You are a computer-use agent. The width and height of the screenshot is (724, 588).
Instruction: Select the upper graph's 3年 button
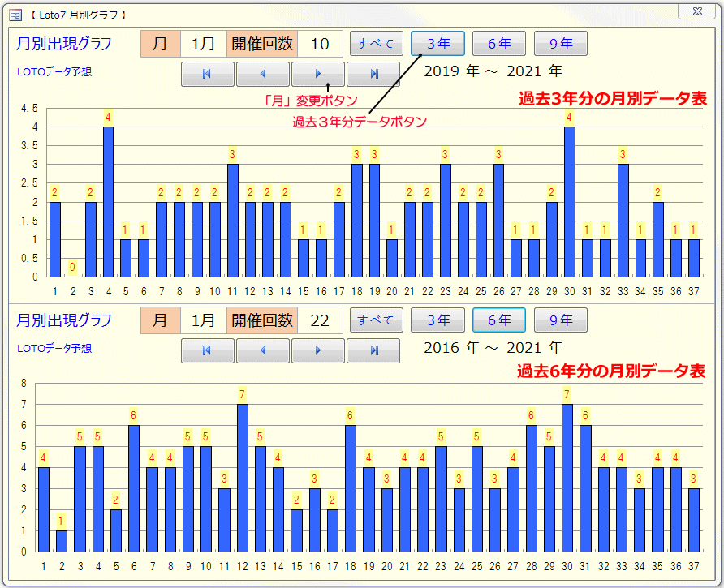point(437,43)
